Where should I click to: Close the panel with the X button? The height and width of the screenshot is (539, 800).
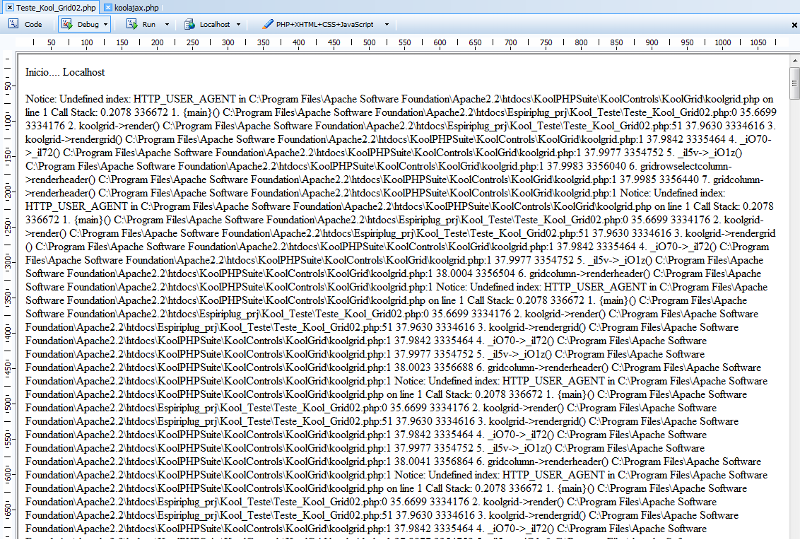[x=794, y=24]
